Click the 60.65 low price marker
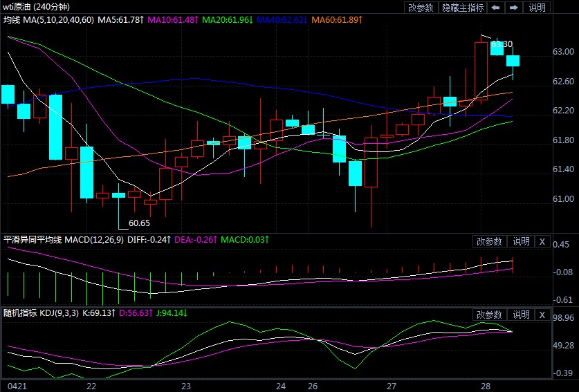This screenshot has height=392, width=579. 139,223
